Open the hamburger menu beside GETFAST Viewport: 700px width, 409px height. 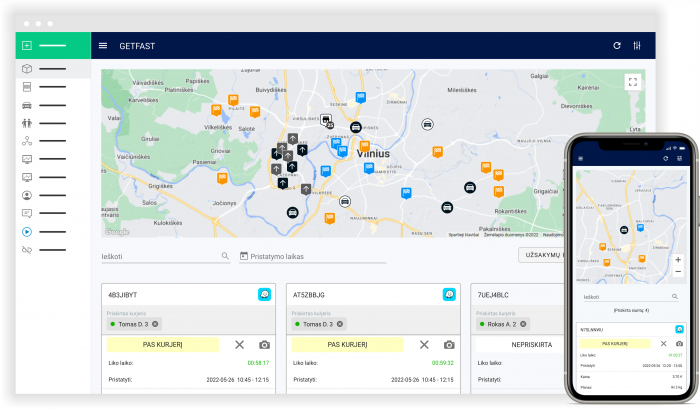(x=103, y=46)
